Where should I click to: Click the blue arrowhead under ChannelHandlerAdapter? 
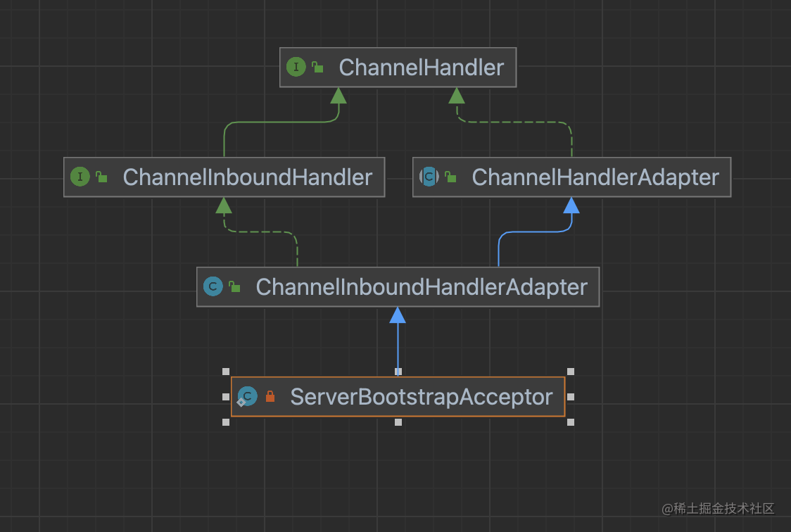coord(571,205)
